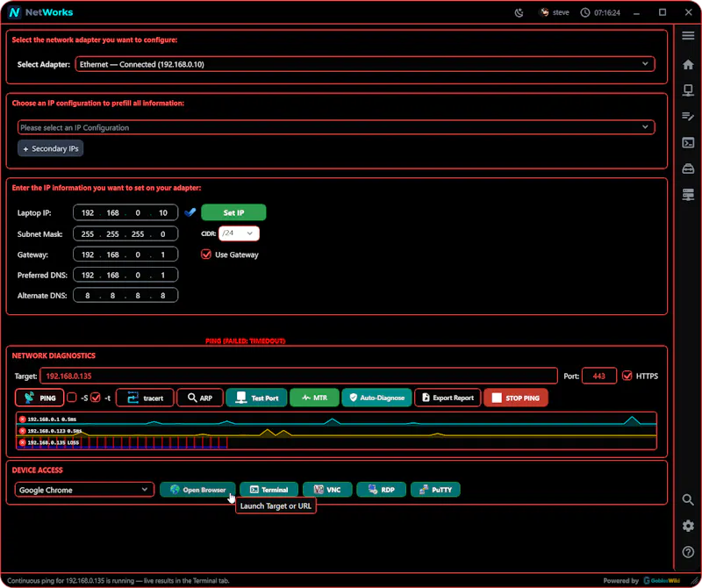Click the steve user profile
This screenshot has height=588, width=702.
(x=555, y=12)
